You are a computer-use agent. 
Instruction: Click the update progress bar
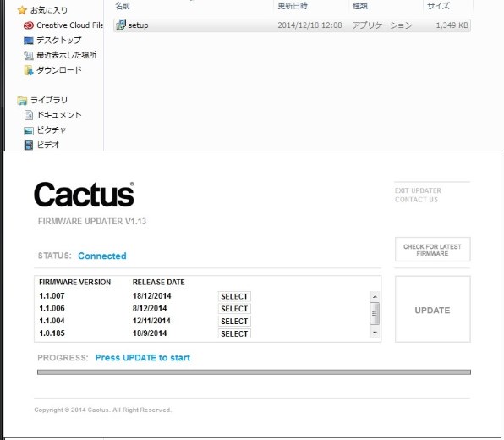pyautogui.click(x=254, y=372)
